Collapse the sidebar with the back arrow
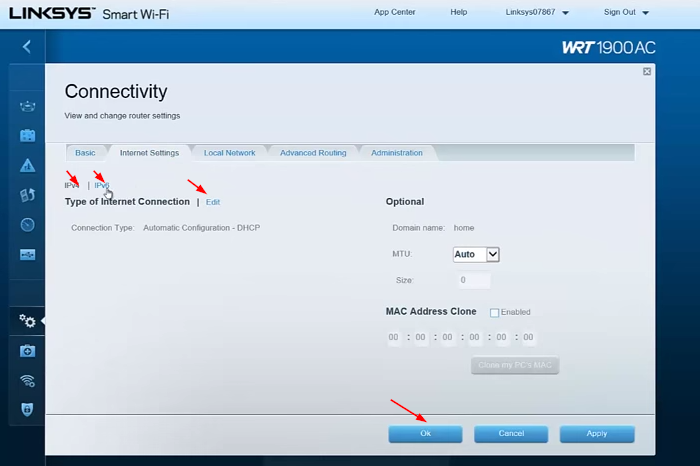The width and height of the screenshot is (700, 466). (x=27, y=46)
